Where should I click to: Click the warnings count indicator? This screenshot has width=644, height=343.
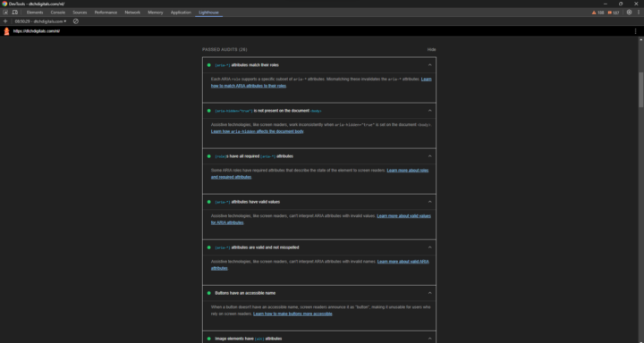597,13
